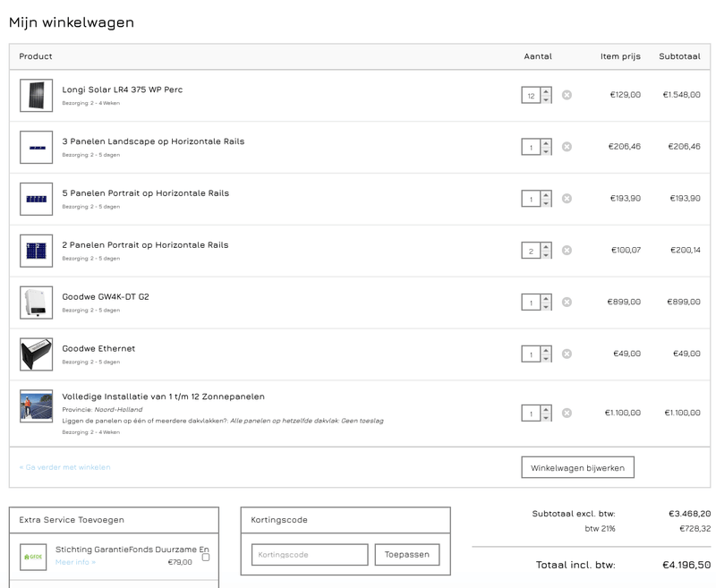Remove Longi Solar LR4 375 WP item
Image resolution: width=716 pixels, height=588 pixels.
coord(567,95)
